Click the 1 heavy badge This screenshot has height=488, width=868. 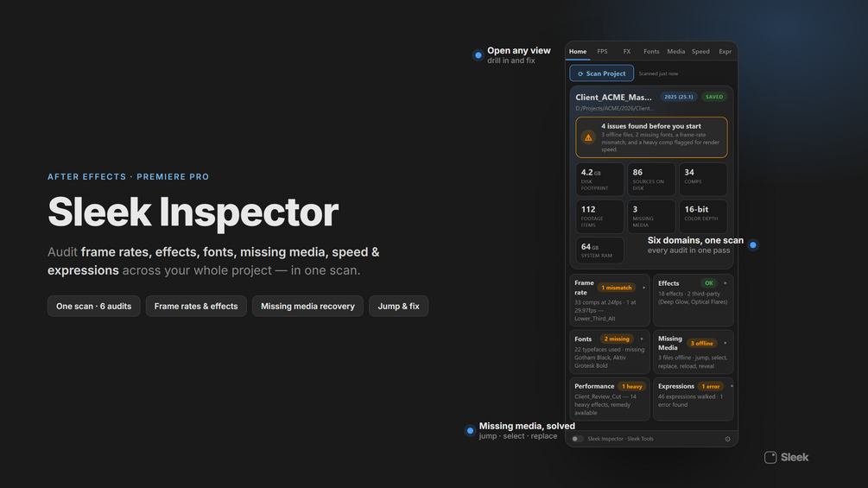pos(631,386)
